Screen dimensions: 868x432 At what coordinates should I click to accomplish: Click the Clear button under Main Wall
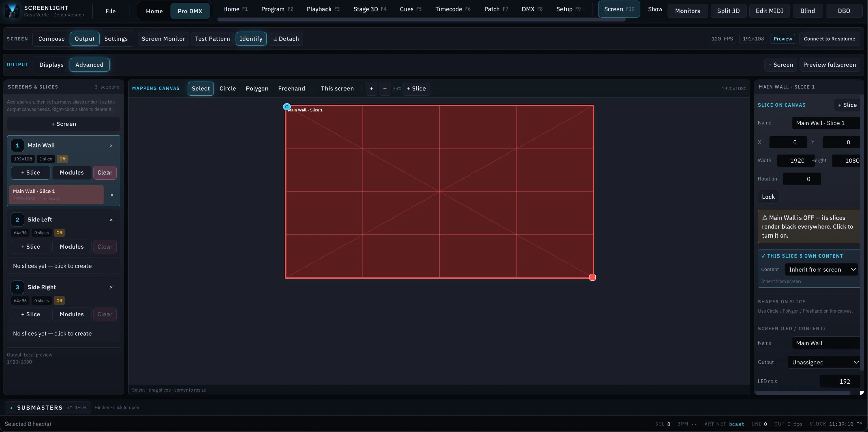point(105,173)
